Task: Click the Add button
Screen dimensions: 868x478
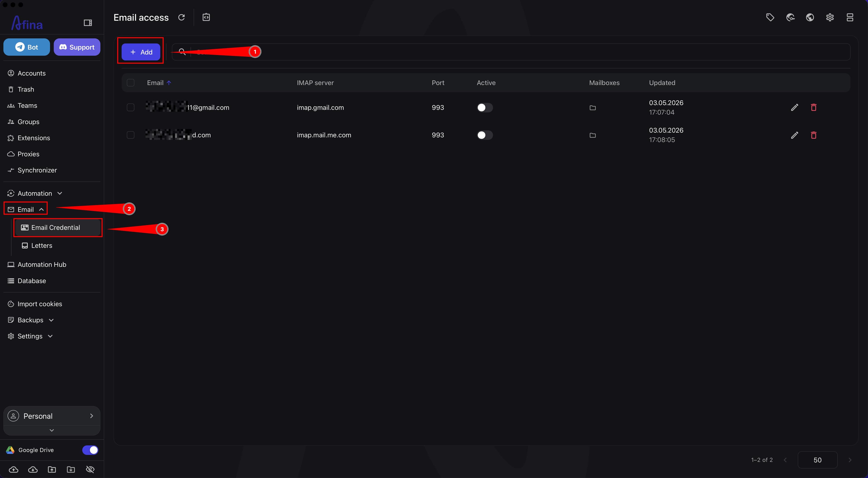Action: coord(141,52)
